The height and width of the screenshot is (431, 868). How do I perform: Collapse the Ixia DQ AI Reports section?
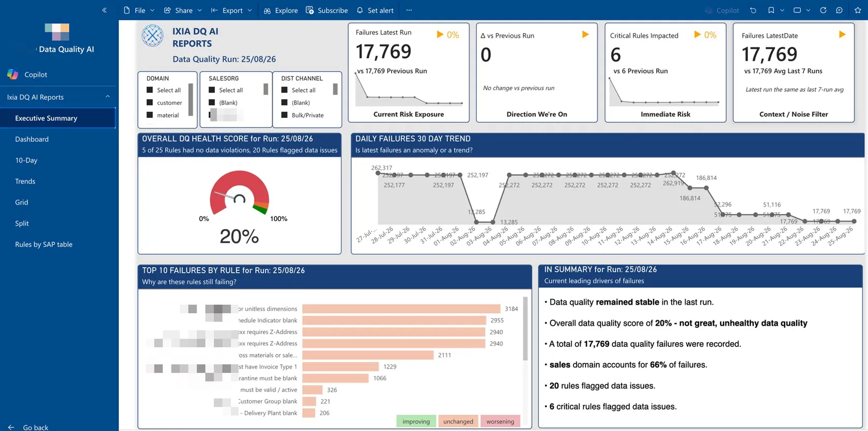click(107, 97)
